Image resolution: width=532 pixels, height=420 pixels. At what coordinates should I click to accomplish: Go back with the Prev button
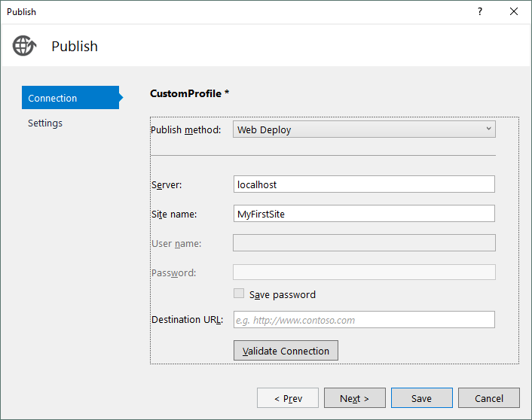pos(288,398)
